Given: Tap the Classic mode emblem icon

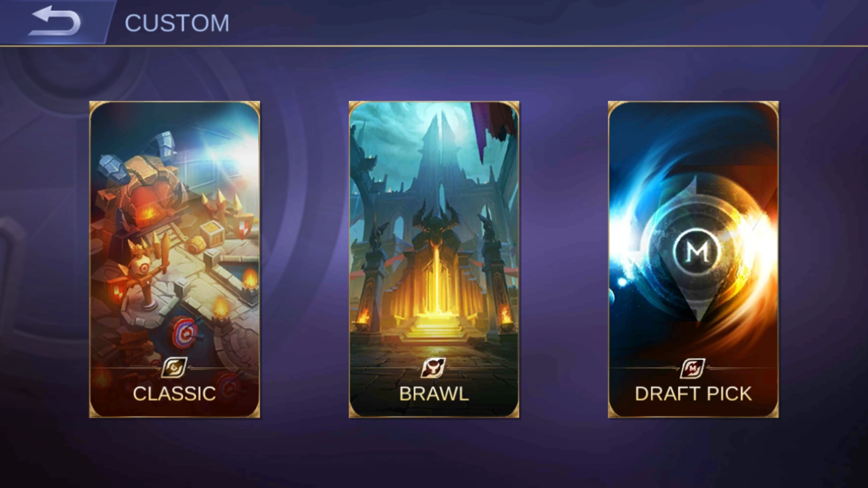Looking at the screenshot, I should (175, 368).
